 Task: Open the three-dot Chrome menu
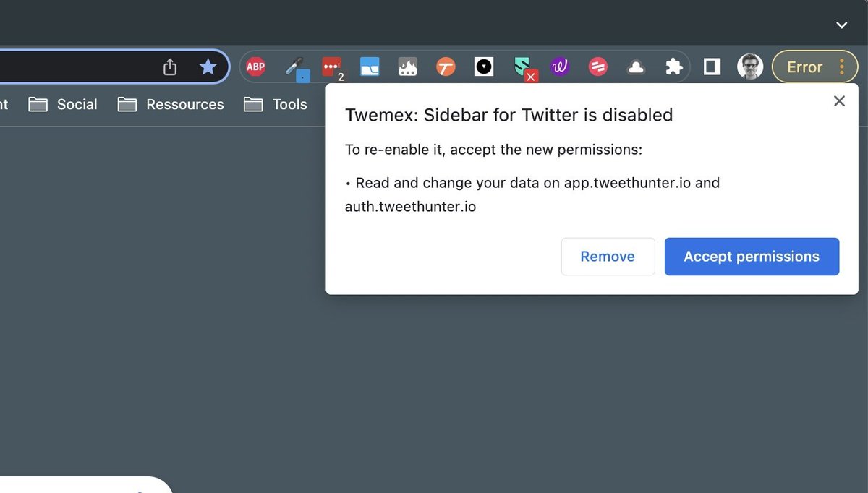pyautogui.click(x=842, y=67)
